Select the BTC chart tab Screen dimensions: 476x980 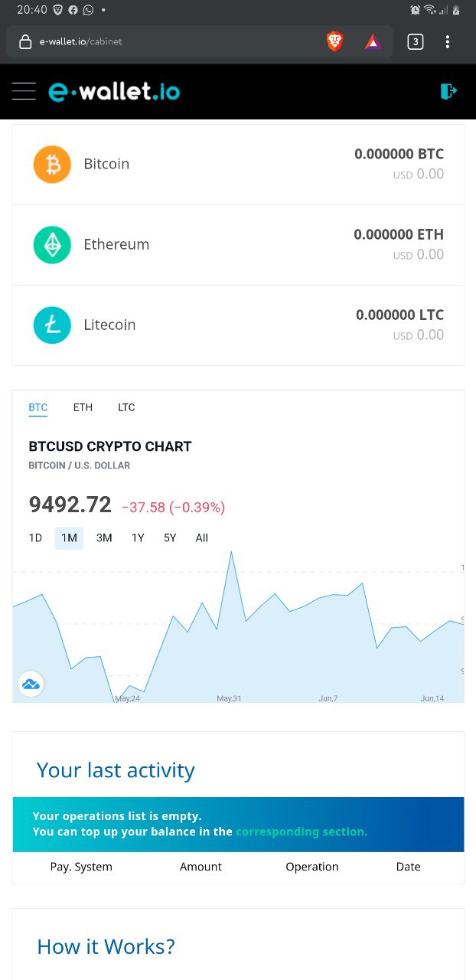coord(38,407)
